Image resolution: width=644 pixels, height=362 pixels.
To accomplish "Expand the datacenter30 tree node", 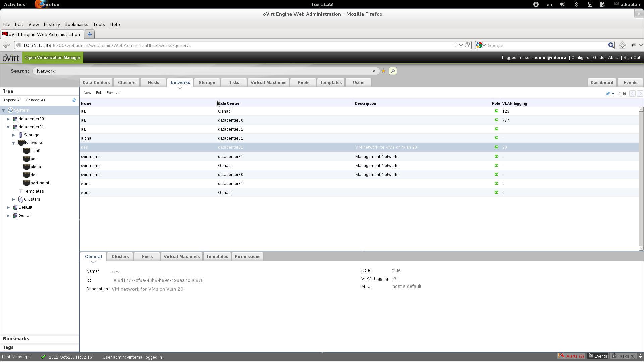I will (x=8, y=119).
